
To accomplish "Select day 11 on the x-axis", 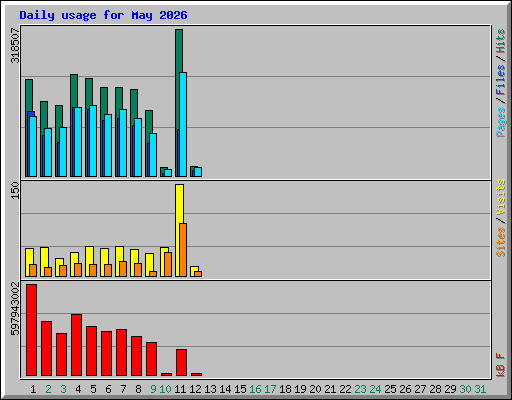I will point(180,389).
